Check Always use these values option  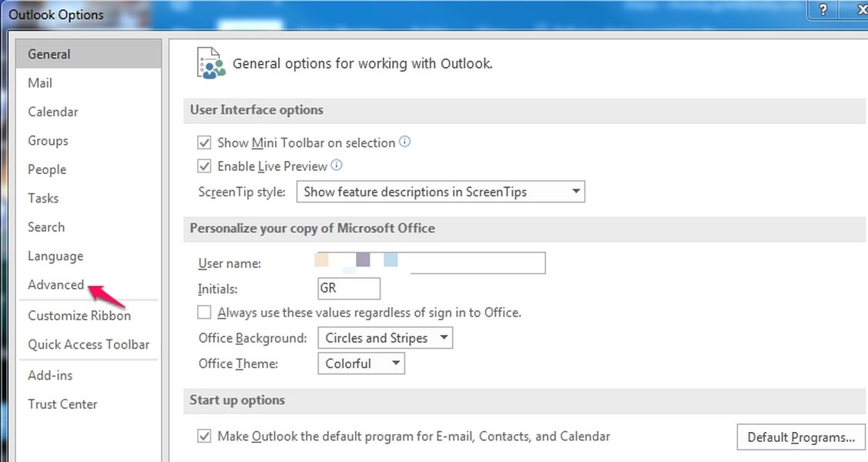tap(204, 313)
